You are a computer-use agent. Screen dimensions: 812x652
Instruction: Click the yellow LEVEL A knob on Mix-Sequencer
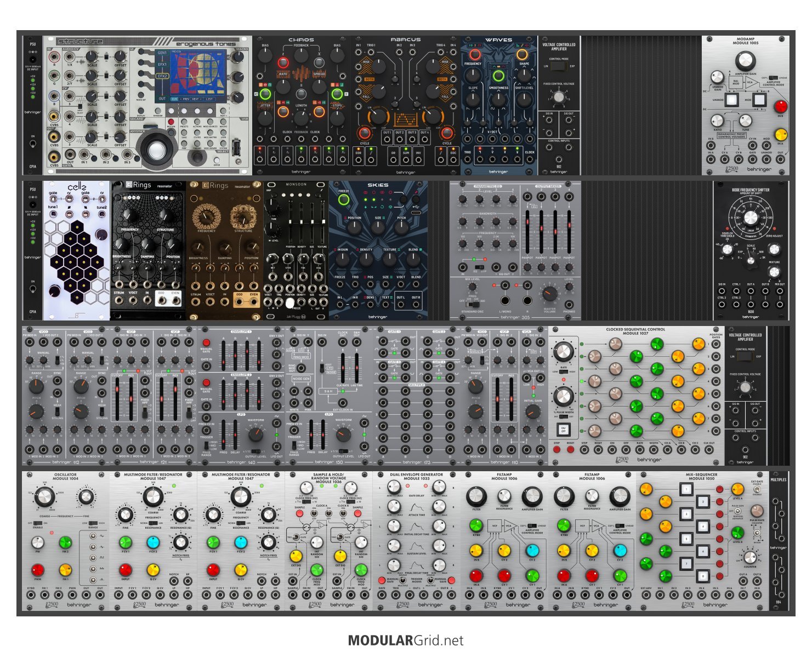(x=737, y=489)
